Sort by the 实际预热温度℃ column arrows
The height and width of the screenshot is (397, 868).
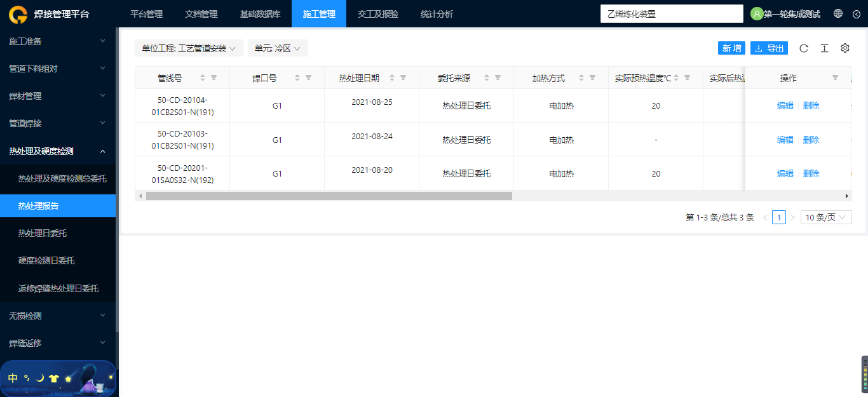pyautogui.click(x=676, y=77)
